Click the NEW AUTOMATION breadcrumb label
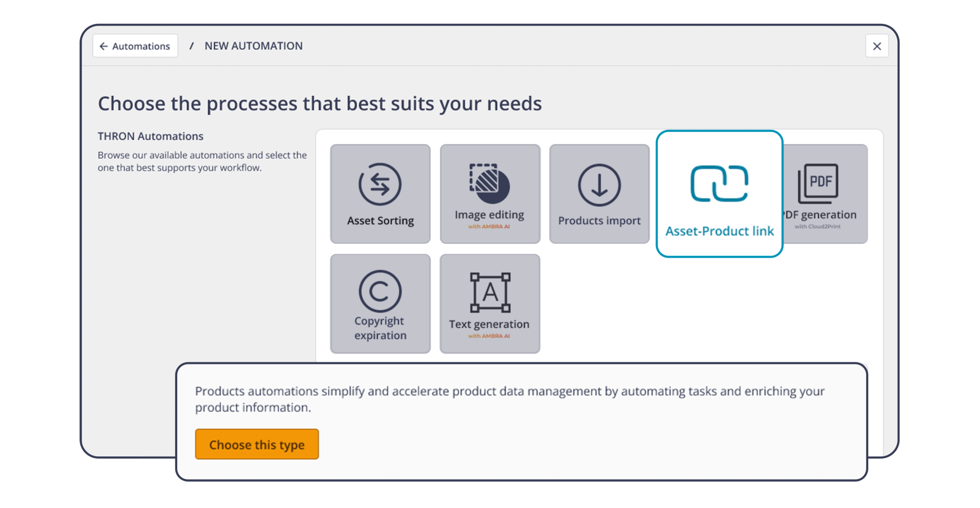This screenshot has height=508, width=980. click(254, 46)
